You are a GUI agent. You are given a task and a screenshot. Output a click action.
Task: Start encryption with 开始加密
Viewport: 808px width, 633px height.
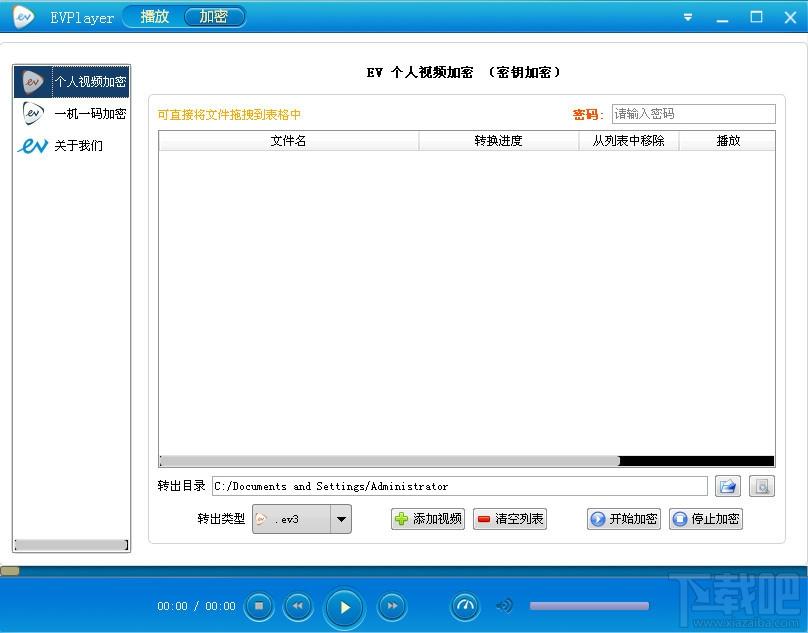point(624,519)
